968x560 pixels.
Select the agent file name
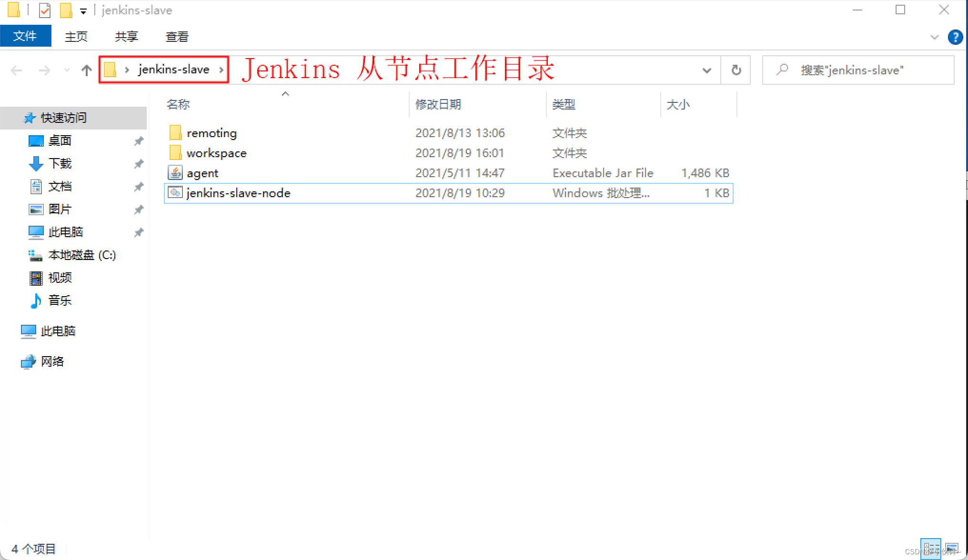point(202,173)
